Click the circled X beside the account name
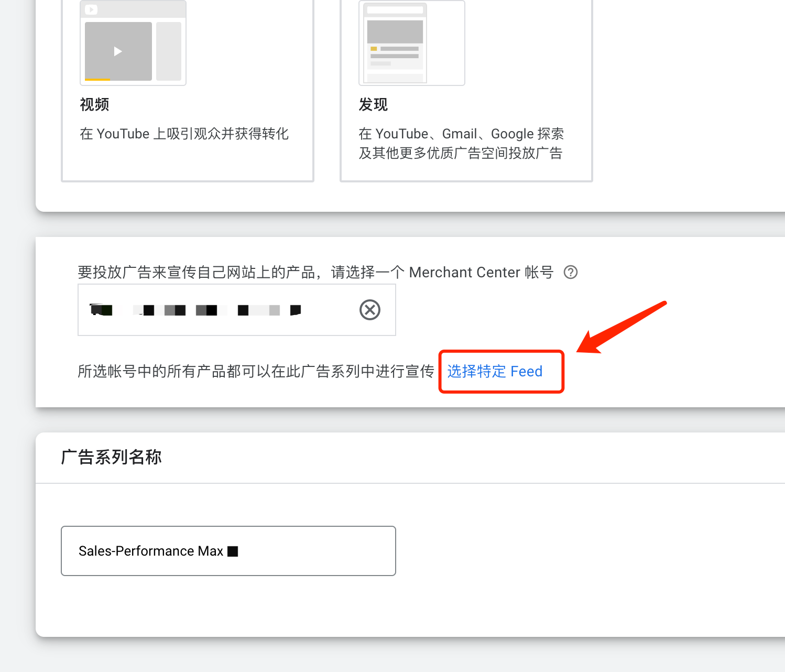This screenshot has height=672, width=785. (369, 310)
